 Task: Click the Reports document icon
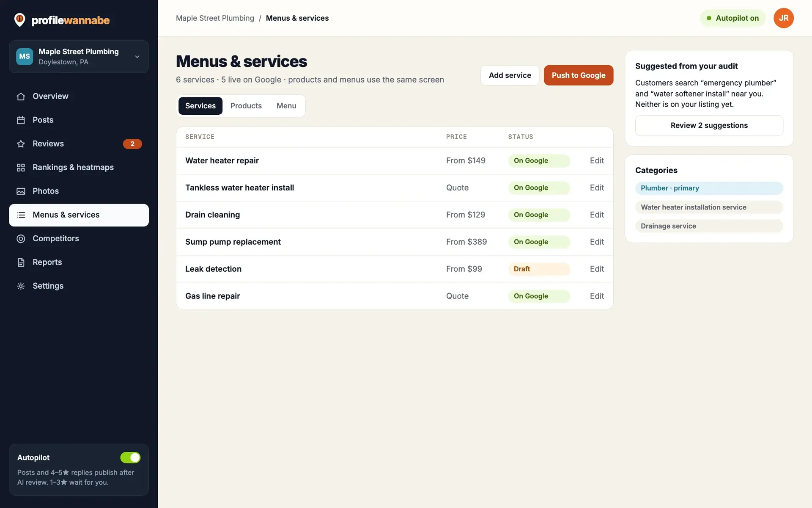pos(21,262)
